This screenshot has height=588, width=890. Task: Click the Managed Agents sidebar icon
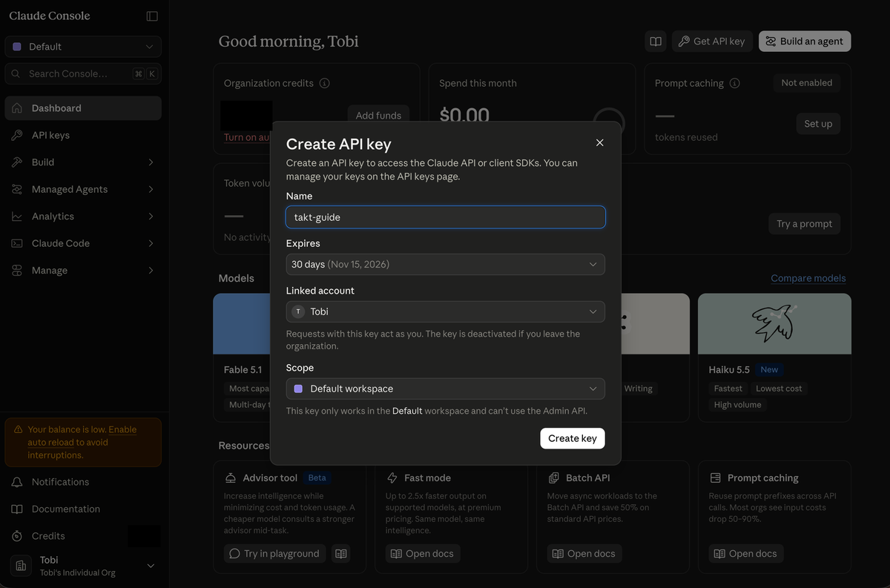click(x=17, y=189)
